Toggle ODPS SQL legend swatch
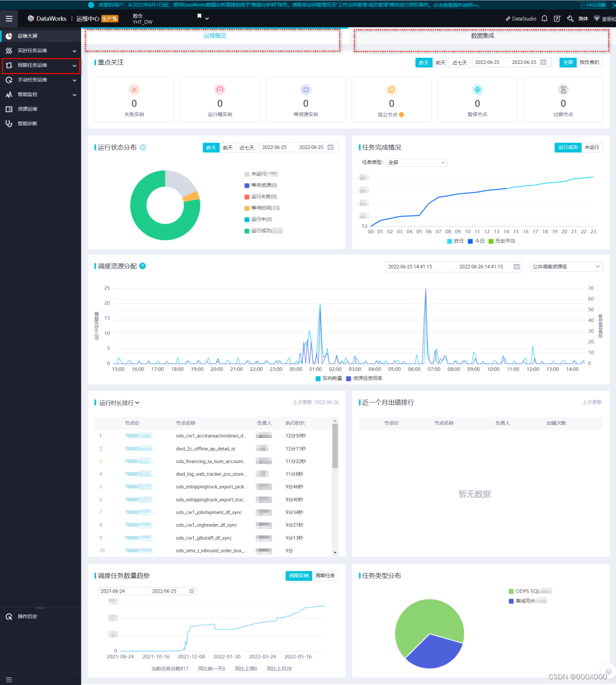The height and width of the screenshot is (685, 616). (510, 591)
